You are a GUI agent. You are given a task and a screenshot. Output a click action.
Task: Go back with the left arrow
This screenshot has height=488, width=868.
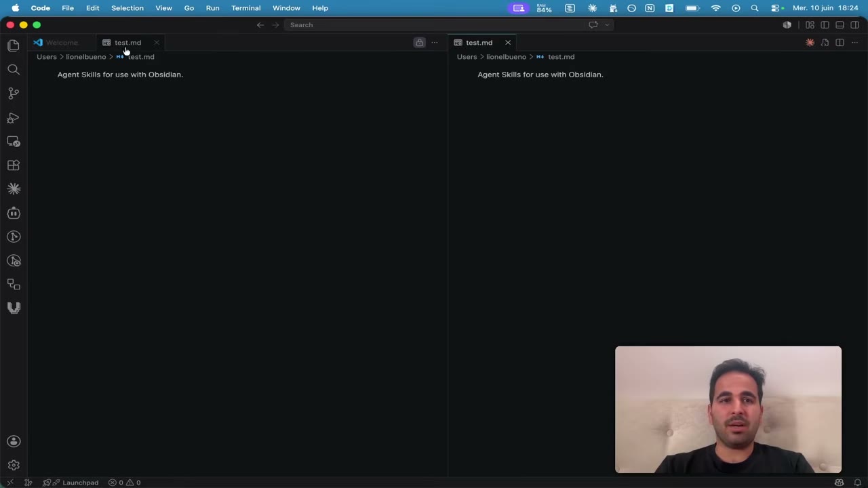click(260, 25)
